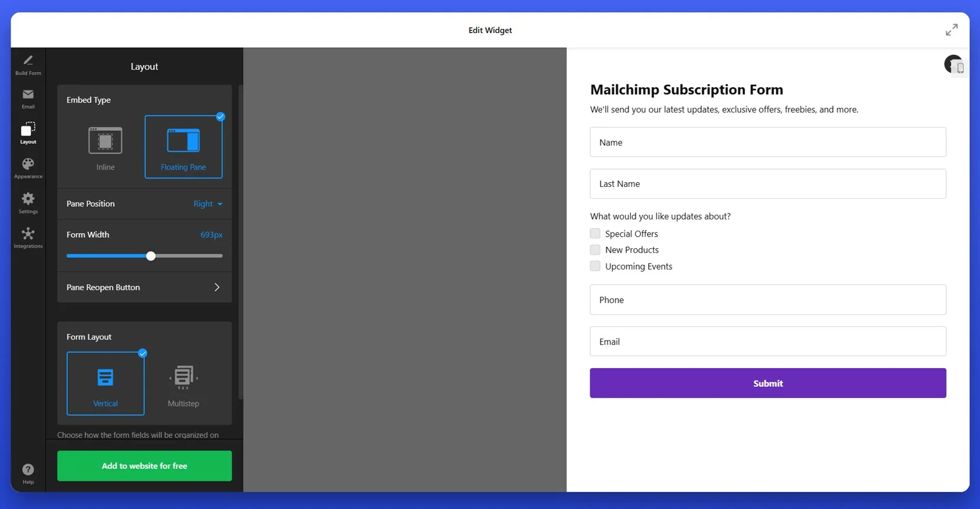Focus the Name input field
Viewport: 980px width, 509px height.
click(768, 142)
